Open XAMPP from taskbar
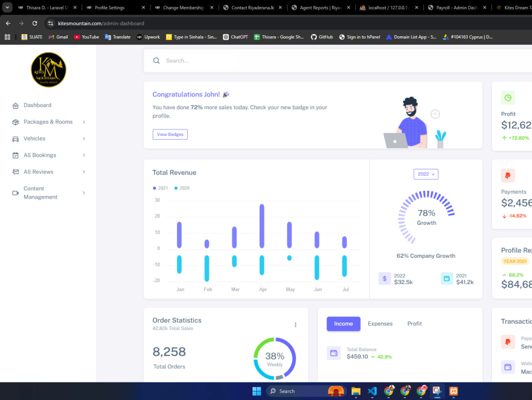 (x=453, y=391)
